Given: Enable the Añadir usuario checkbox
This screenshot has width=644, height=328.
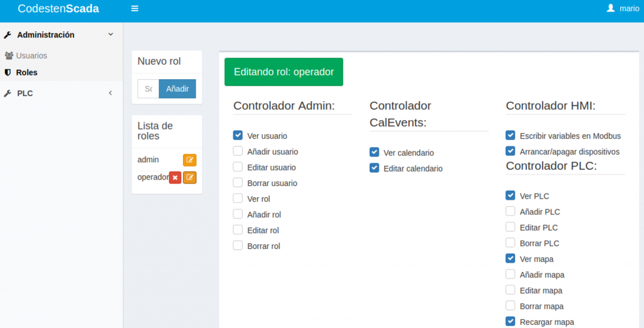Looking at the screenshot, I should pos(238,151).
